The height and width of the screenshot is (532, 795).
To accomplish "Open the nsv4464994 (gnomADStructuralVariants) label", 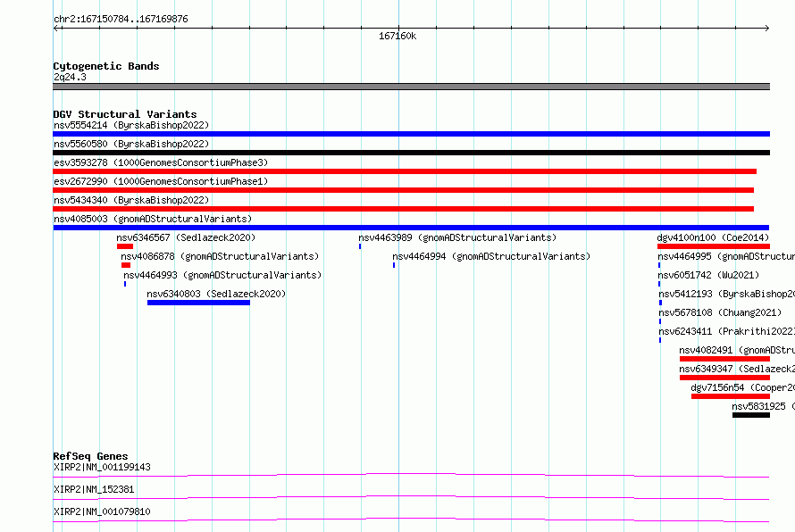I will click(x=491, y=256).
